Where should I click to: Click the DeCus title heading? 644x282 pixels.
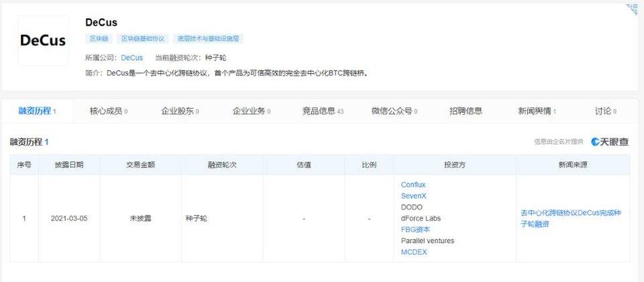click(101, 22)
